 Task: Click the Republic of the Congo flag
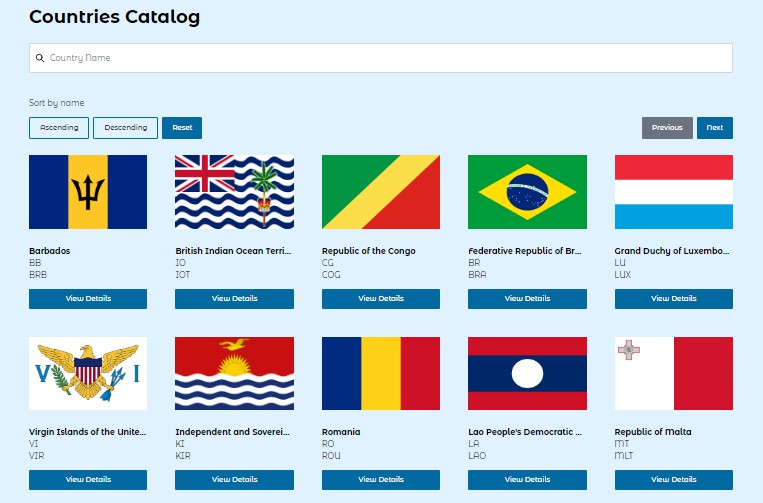coord(380,192)
